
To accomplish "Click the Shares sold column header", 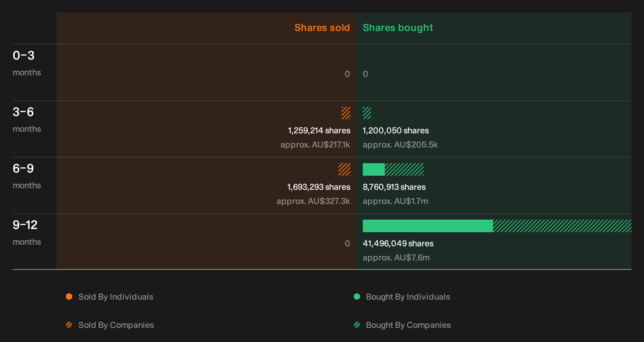I will [322, 28].
